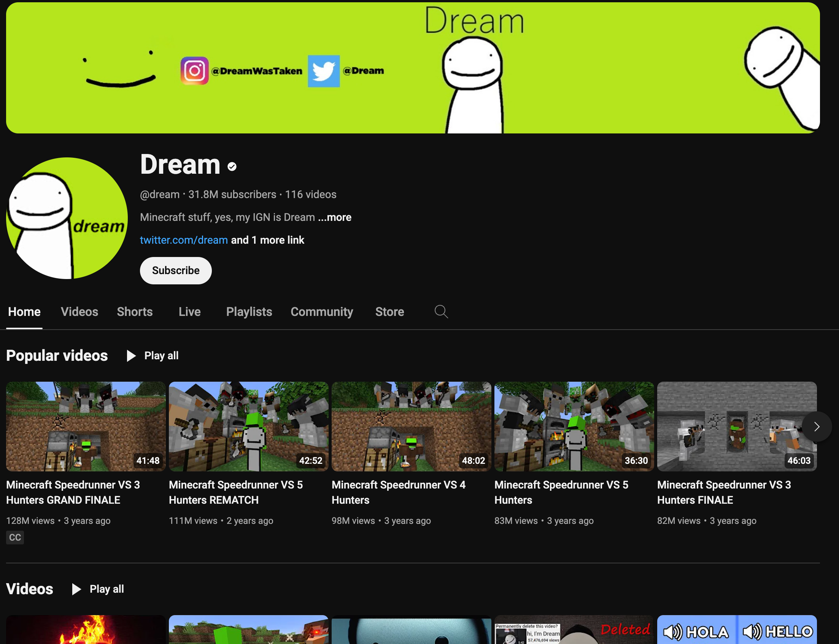Click the channel search magnifier icon
Viewport: 839px width, 644px height.
pyautogui.click(x=441, y=312)
